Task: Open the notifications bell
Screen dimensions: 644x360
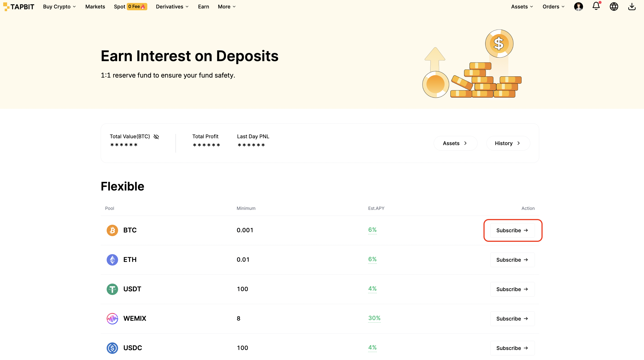Action: pyautogui.click(x=596, y=6)
